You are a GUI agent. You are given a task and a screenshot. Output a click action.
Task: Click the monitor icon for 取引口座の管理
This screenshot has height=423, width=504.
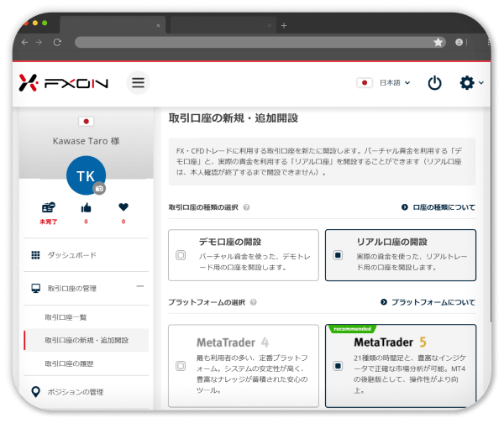coord(35,288)
